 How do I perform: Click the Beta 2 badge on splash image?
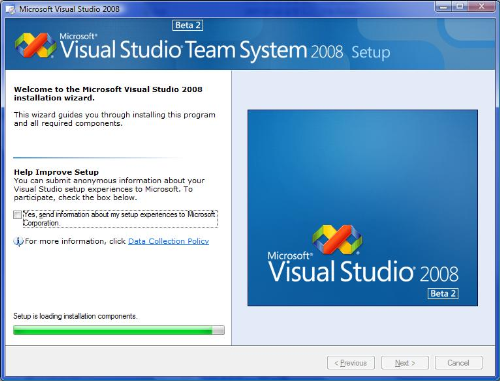point(443,294)
